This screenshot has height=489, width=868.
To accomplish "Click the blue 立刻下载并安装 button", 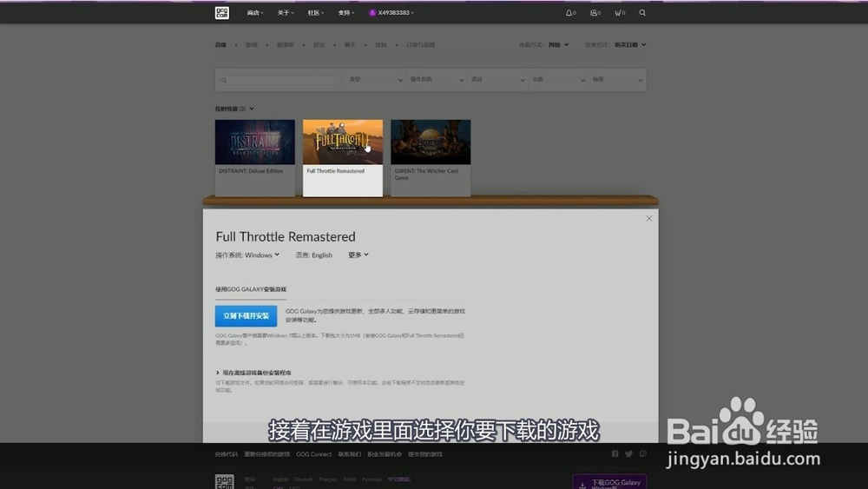I will 246,315.
